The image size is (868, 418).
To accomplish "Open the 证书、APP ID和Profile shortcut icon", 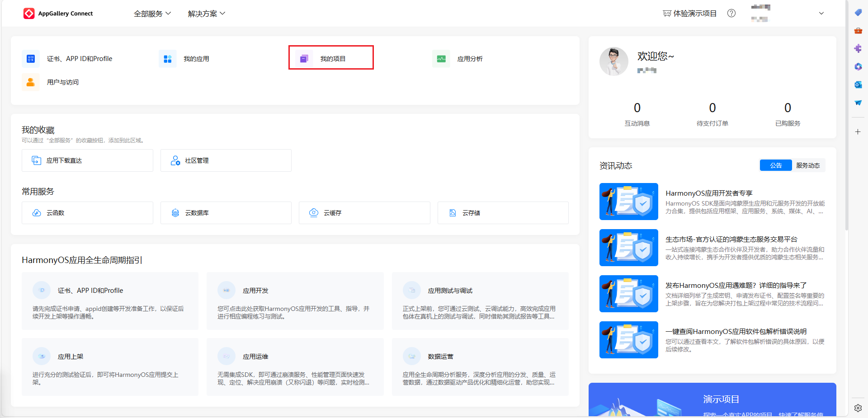I will pos(31,59).
